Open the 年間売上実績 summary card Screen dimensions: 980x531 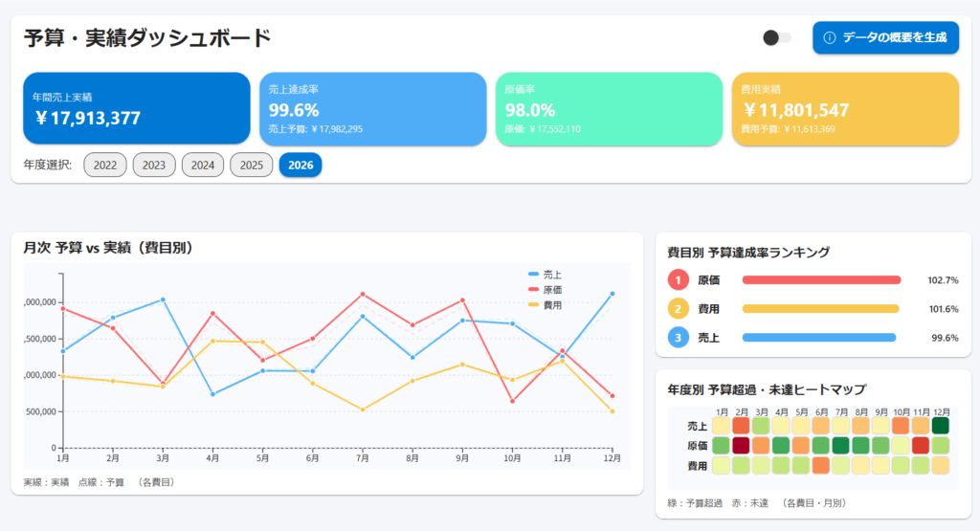[x=136, y=109]
